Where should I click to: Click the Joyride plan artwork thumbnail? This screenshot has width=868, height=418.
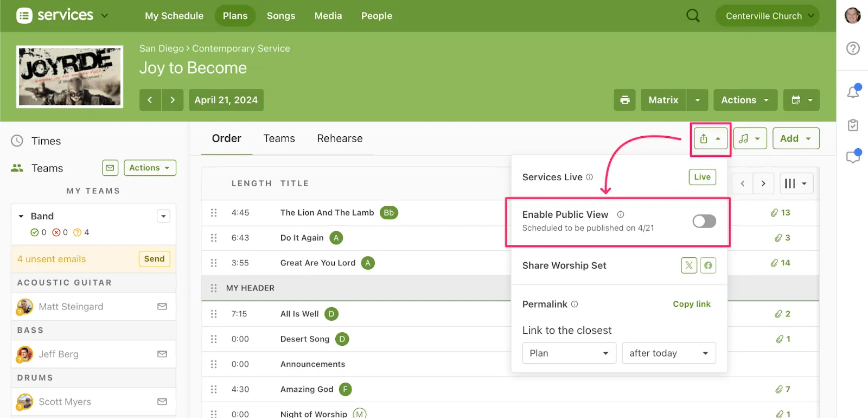click(70, 77)
